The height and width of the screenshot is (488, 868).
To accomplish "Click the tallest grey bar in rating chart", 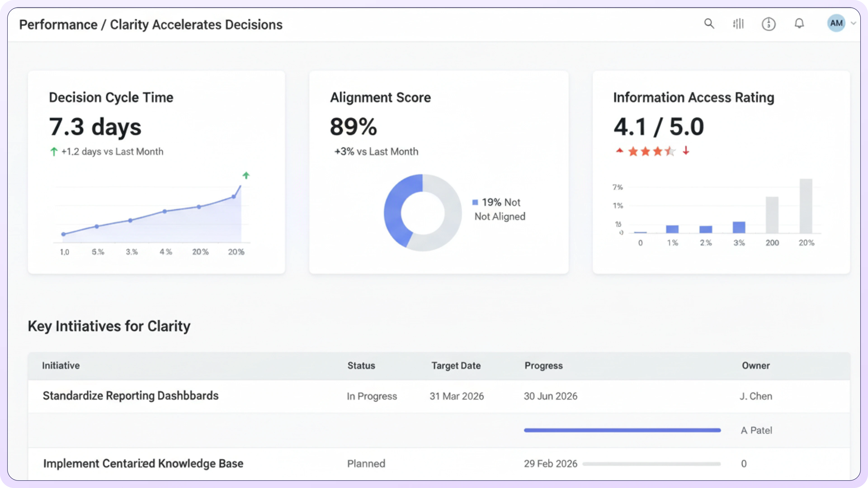I will pyautogui.click(x=806, y=206).
